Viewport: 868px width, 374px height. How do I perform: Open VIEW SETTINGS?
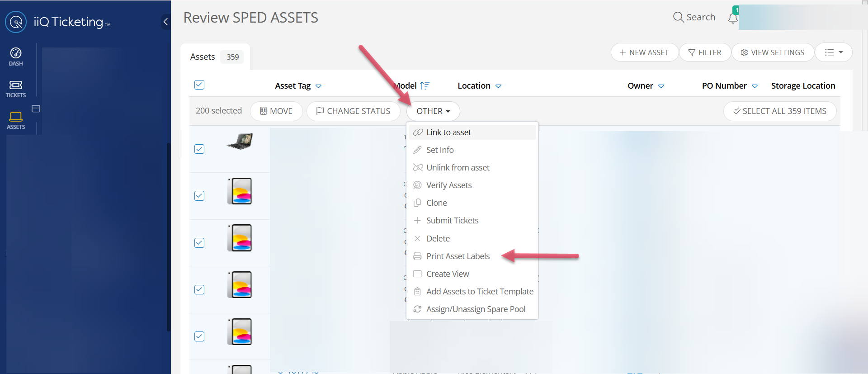[x=773, y=52]
